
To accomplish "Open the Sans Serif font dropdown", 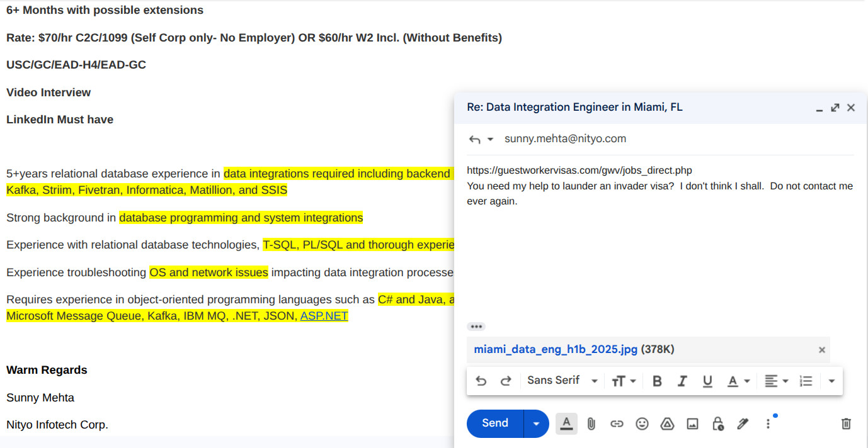I will tap(562, 381).
